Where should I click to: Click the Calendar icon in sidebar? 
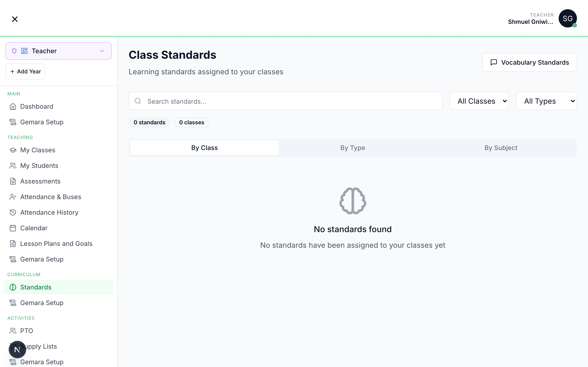[13, 228]
